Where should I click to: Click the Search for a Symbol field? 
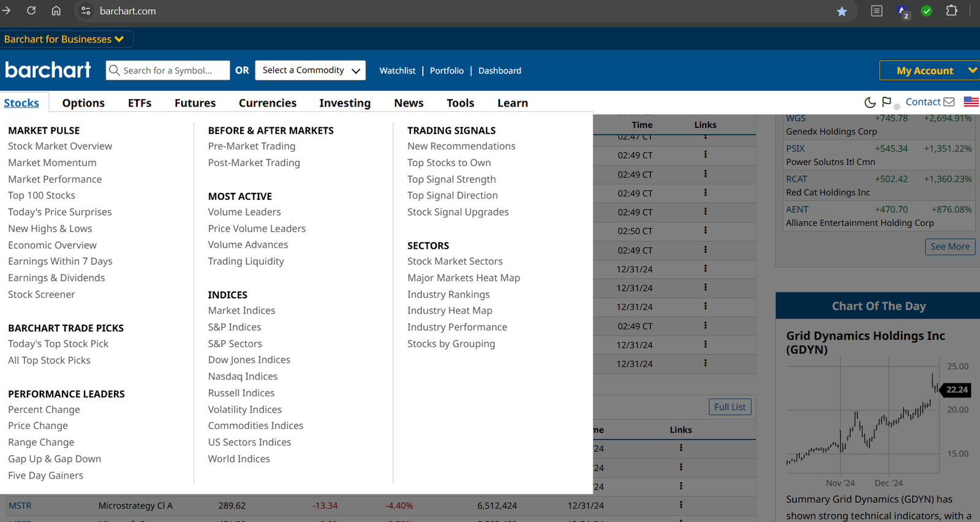pos(168,70)
